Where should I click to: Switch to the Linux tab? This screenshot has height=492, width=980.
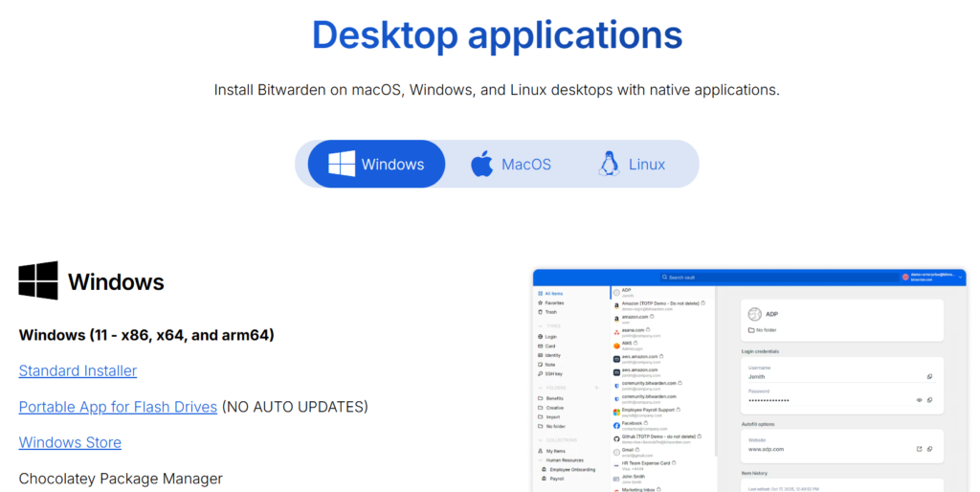click(x=632, y=165)
